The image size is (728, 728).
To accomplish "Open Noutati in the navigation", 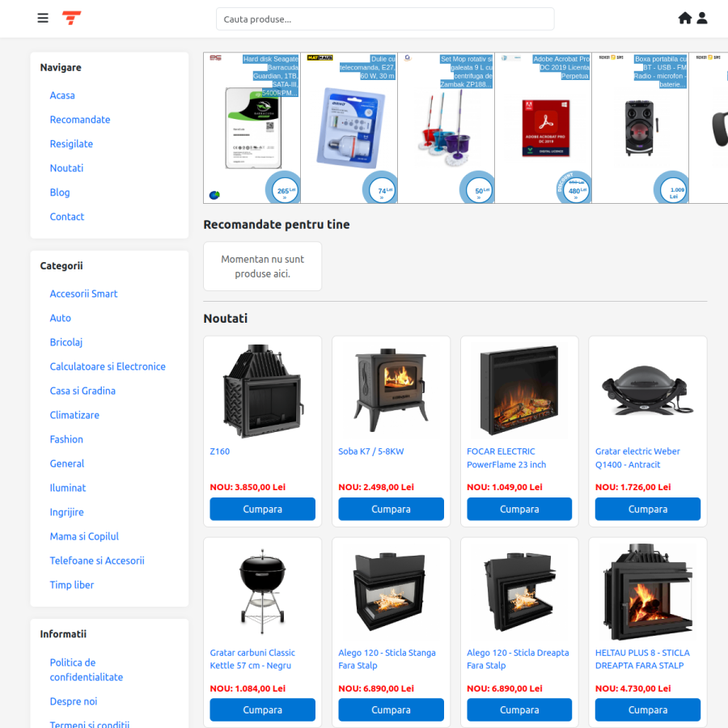I will tap(66, 168).
